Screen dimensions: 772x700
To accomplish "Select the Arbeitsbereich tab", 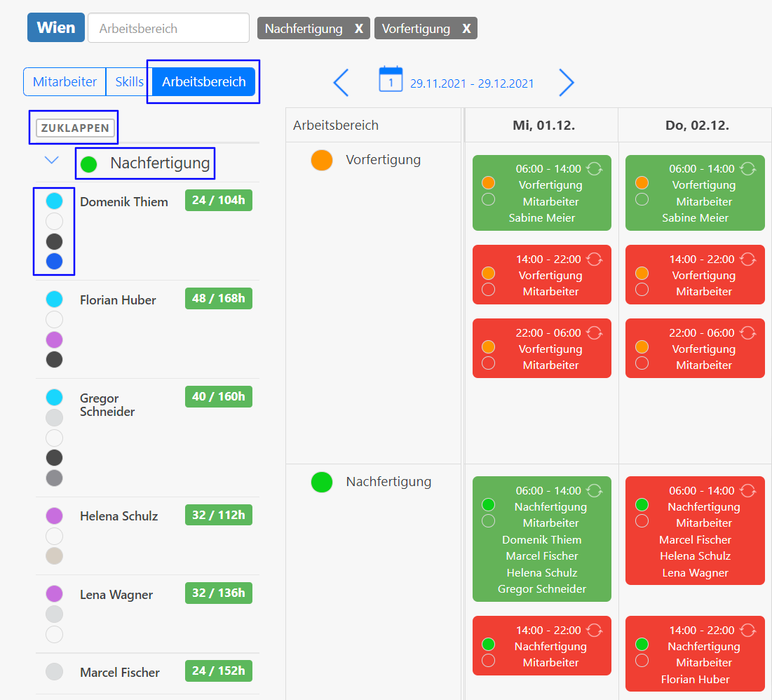I will click(x=203, y=81).
